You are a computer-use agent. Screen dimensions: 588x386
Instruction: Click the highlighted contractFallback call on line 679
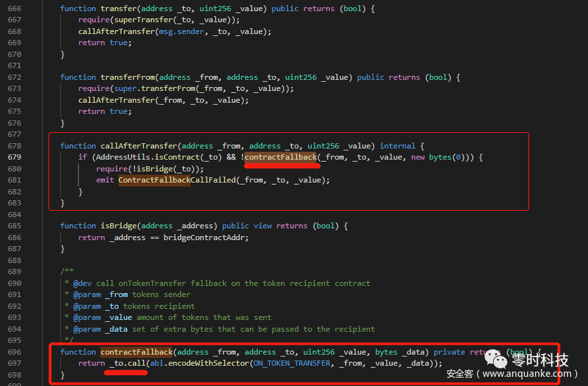pyautogui.click(x=281, y=158)
